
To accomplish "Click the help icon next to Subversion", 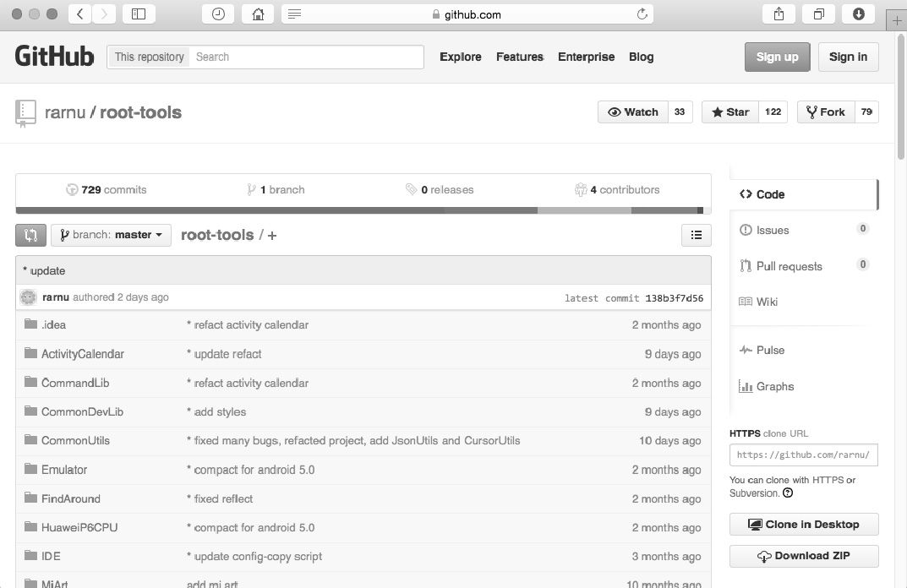I will click(x=788, y=493).
